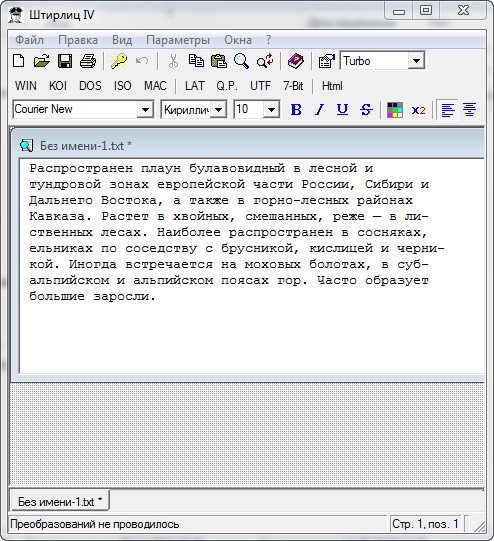Image resolution: width=494 pixels, height=541 pixels.
Task: Print the document with the printer icon
Action: coord(88,61)
